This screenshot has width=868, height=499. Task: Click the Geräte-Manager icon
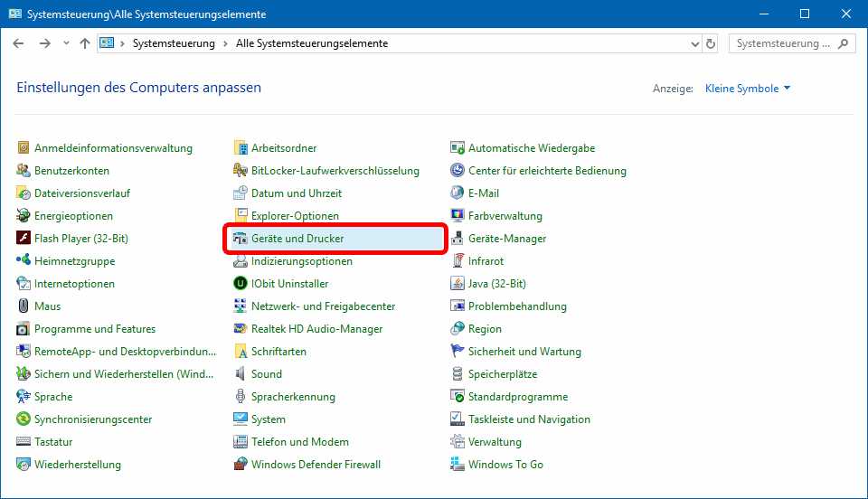click(458, 239)
